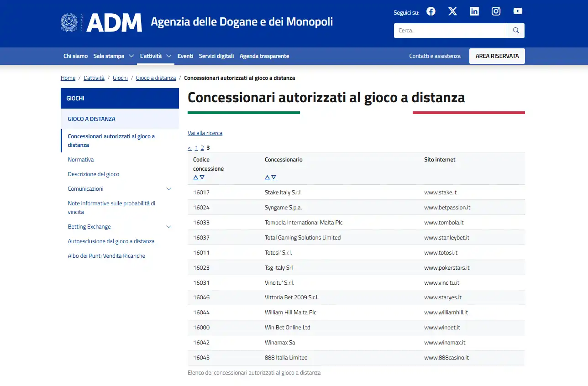Open Servizi digitali menu item
Viewport: 588px width, 386px height.
(x=216, y=56)
